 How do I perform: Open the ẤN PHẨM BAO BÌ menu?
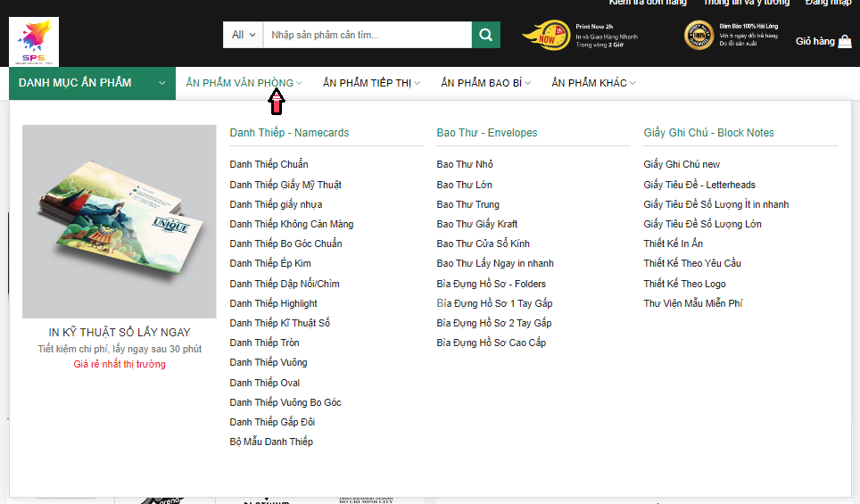click(x=485, y=83)
